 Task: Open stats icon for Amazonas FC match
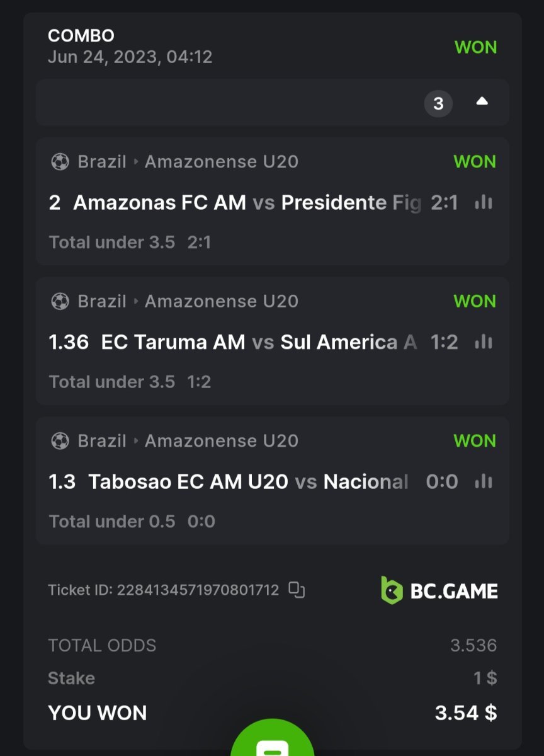[x=484, y=202]
